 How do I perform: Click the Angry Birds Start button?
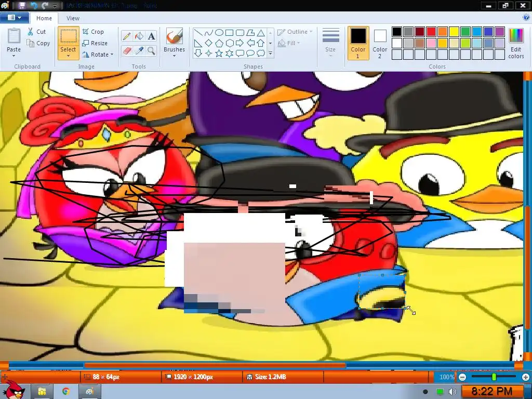[14, 390]
